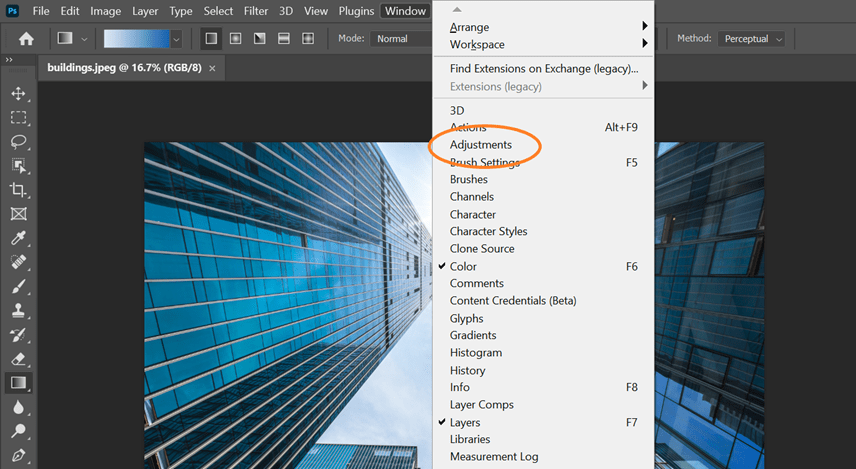Open the Type menu
Screen dimensions: 856x469
tap(181, 11)
